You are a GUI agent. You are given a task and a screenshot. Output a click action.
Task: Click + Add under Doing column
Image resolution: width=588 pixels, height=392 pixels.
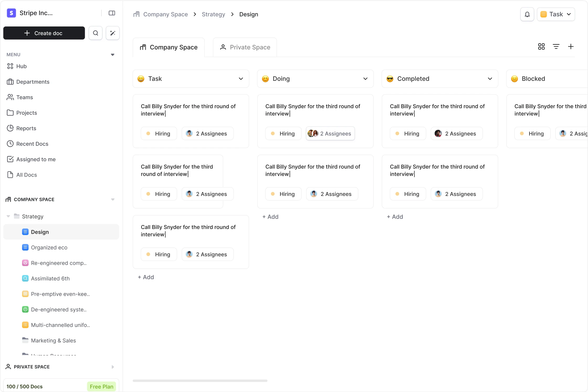[270, 217]
